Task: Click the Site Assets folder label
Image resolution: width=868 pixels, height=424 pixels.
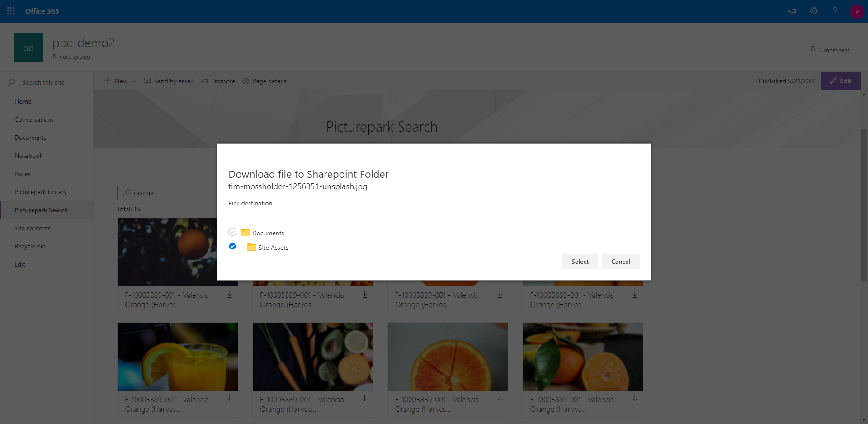Action: click(274, 248)
